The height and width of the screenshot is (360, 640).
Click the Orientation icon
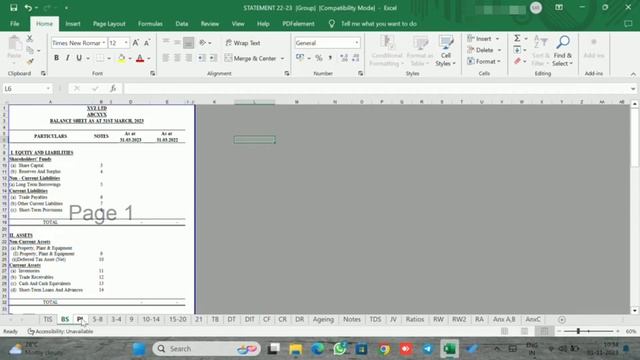[x=203, y=42]
